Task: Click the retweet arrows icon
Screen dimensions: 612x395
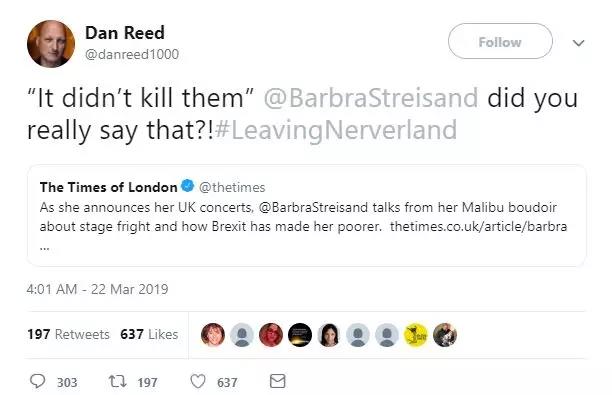Action: [117, 381]
